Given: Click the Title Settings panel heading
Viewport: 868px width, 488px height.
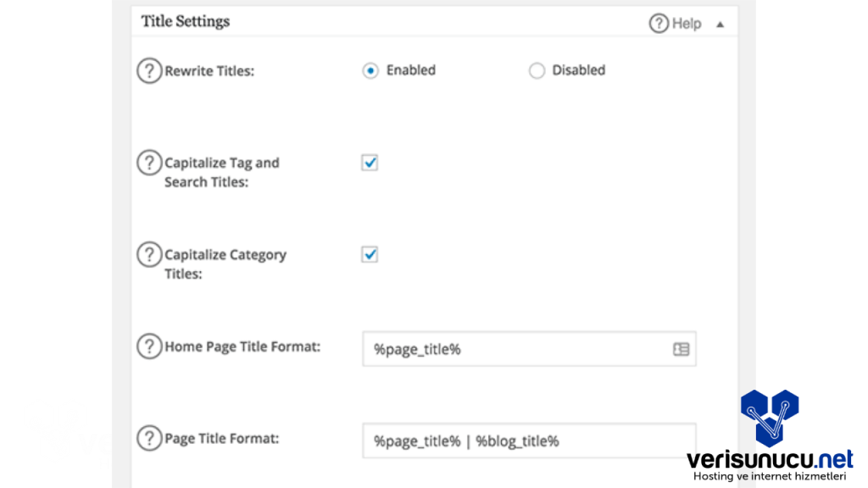Looking at the screenshot, I should point(186,22).
